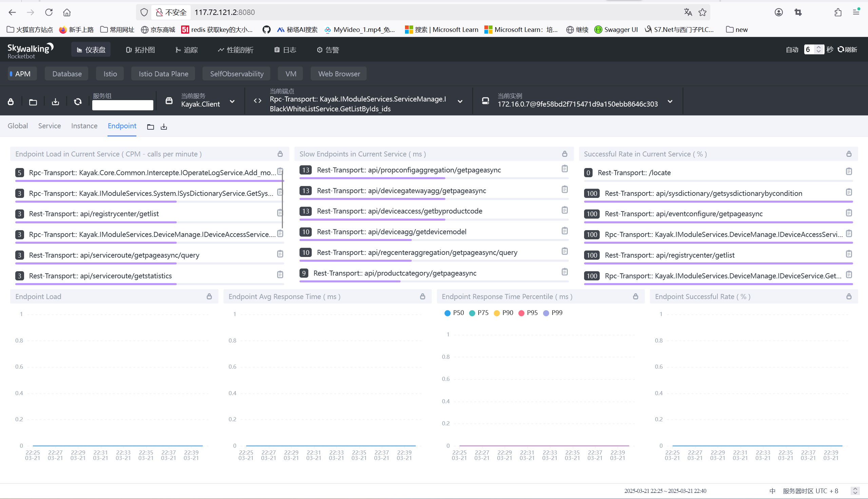Copy the api/registrycenter/getlist endpoint name
This screenshot has width=868, height=499.
[x=280, y=213]
